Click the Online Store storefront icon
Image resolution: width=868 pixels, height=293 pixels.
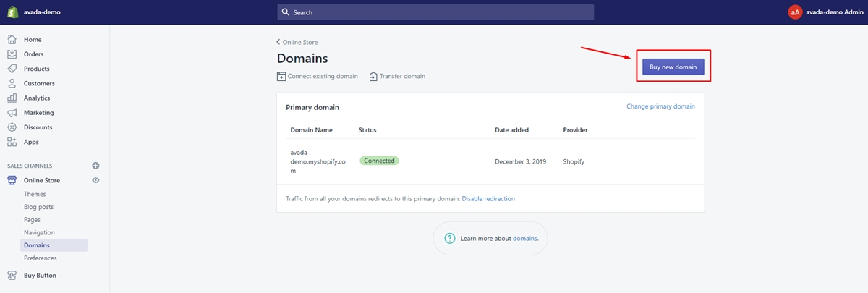(12, 180)
